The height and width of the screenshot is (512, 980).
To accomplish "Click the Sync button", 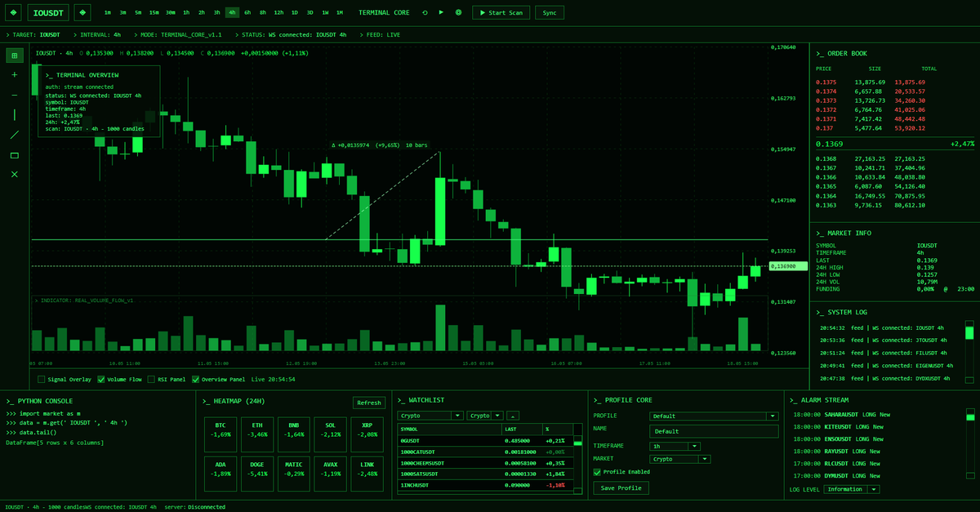I will pyautogui.click(x=550, y=13).
